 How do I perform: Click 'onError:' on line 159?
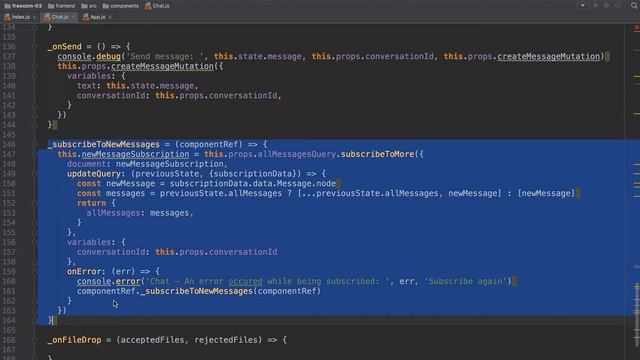click(x=87, y=272)
